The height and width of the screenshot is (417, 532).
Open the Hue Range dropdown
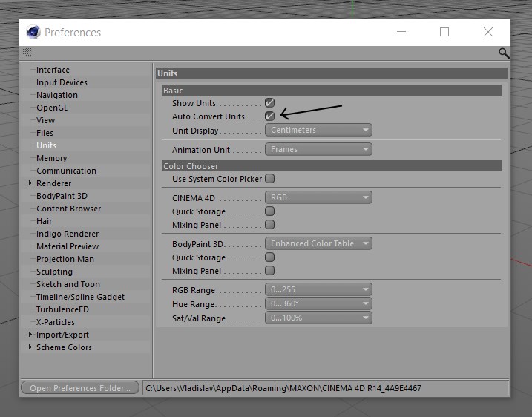(318, 303)
